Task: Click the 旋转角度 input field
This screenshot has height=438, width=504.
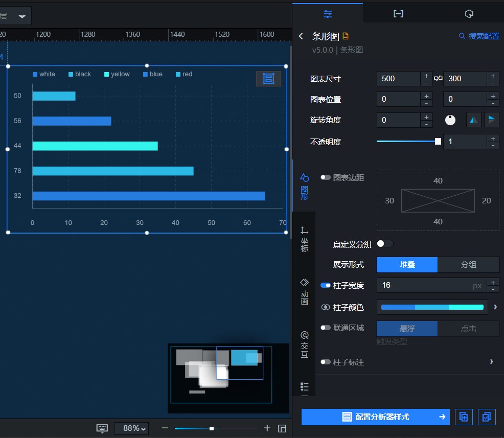Action: coord(399,120)
